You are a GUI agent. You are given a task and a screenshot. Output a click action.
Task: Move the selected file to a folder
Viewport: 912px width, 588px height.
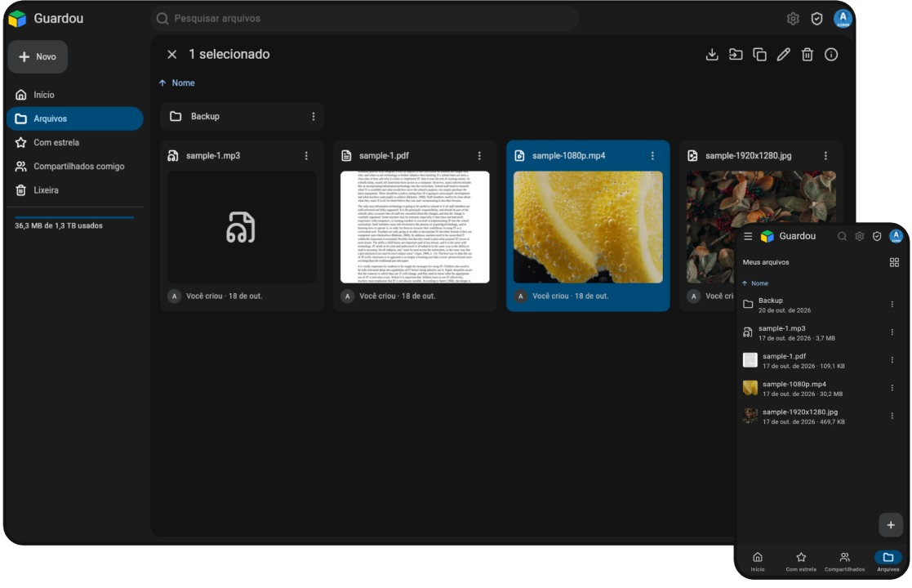[736, 54]
